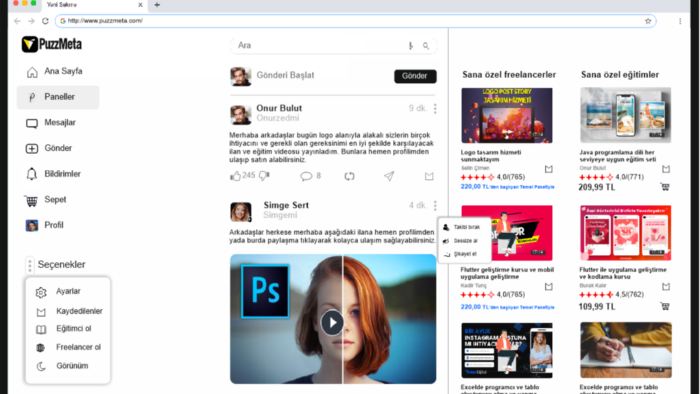Image resolution: width=700 pixels, height=394 pixels.
Task: Save Onur Bulut's post with bookmark icon
Action: coord(429,176)
